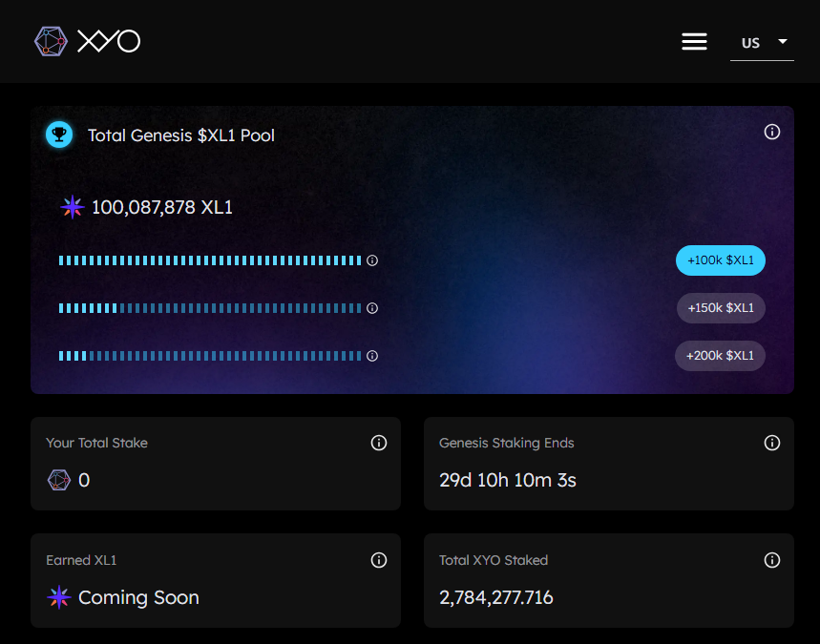The width and height of the screenshot is (820, 644).
Task: Click the 2,784,277.716 staked value
Action: point(495,597)
